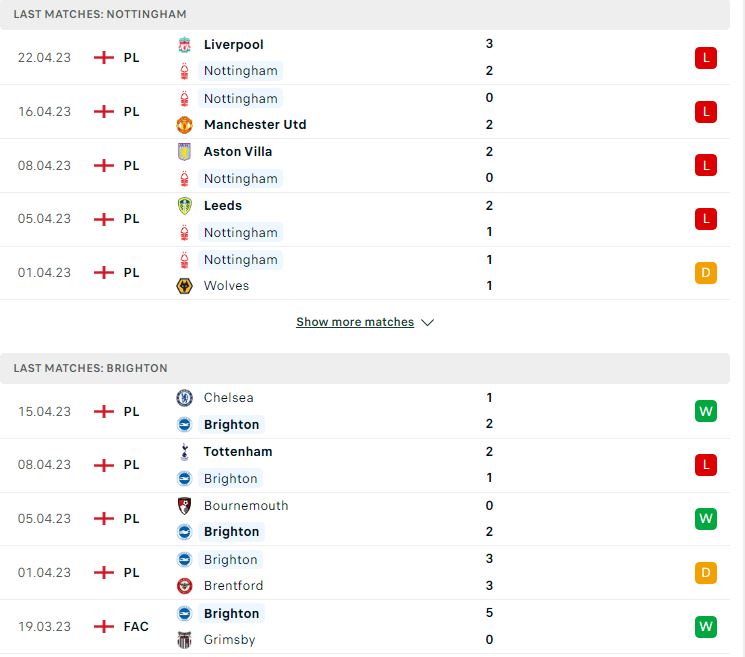
Task: Click the Bournemouth crest icon
Action: click(184, 506)
